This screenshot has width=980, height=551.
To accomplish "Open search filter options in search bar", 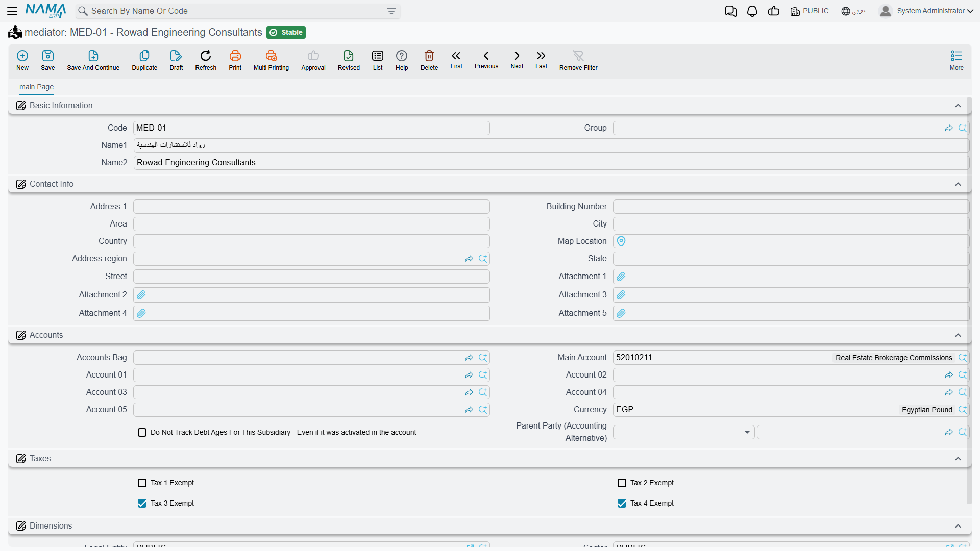I will click(391, 11).
